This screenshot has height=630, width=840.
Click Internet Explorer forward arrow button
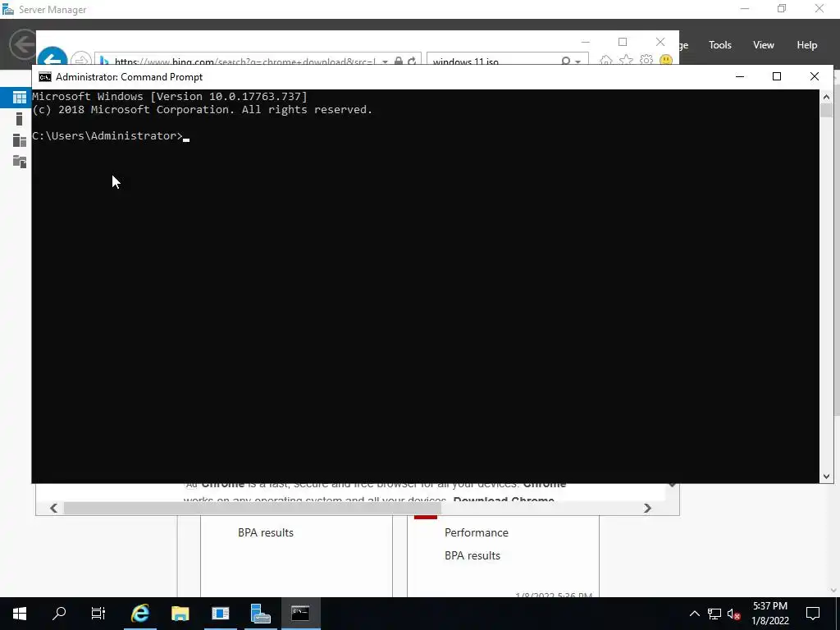(80, 59)
